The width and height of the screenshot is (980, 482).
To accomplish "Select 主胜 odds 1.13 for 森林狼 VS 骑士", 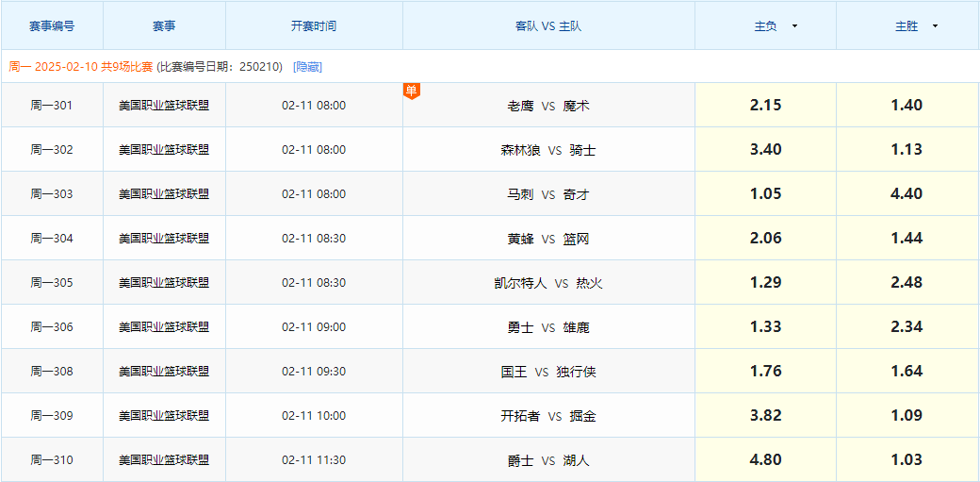I will pos(906,150).
